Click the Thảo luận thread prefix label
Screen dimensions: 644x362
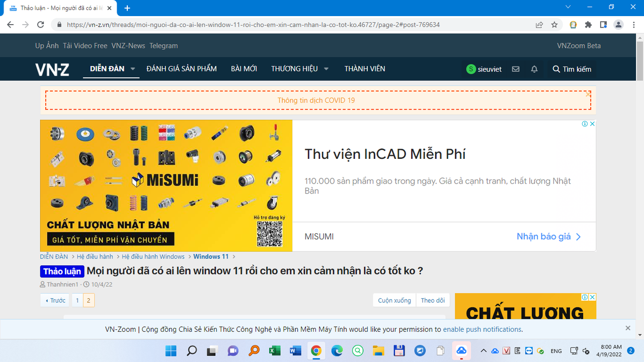pos(62,271)
